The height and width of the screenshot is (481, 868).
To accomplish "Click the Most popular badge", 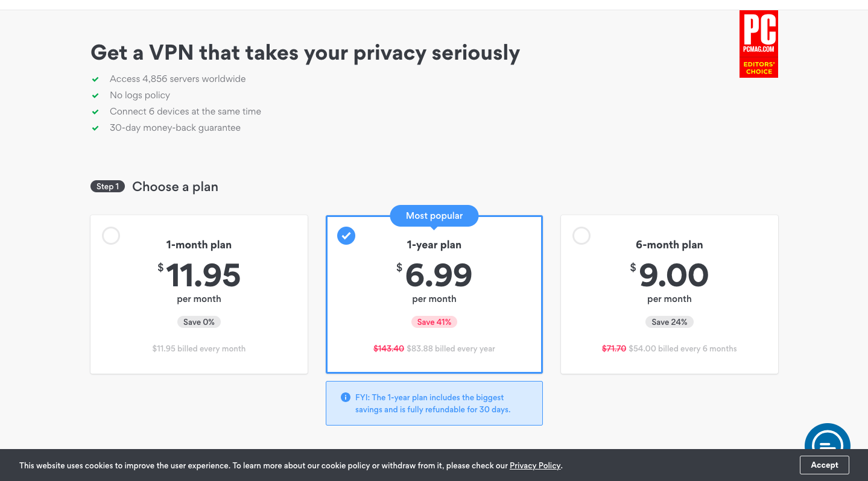I will click(434, 216).
